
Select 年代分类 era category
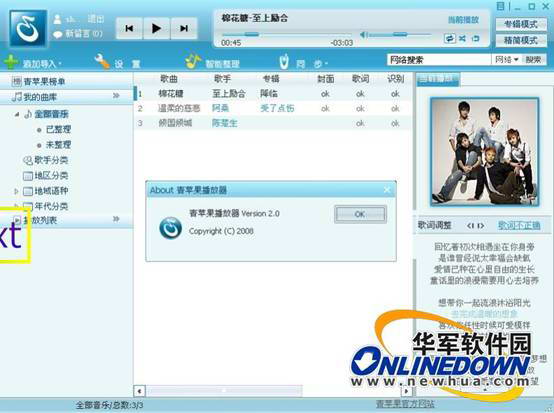tap(51, 206)
